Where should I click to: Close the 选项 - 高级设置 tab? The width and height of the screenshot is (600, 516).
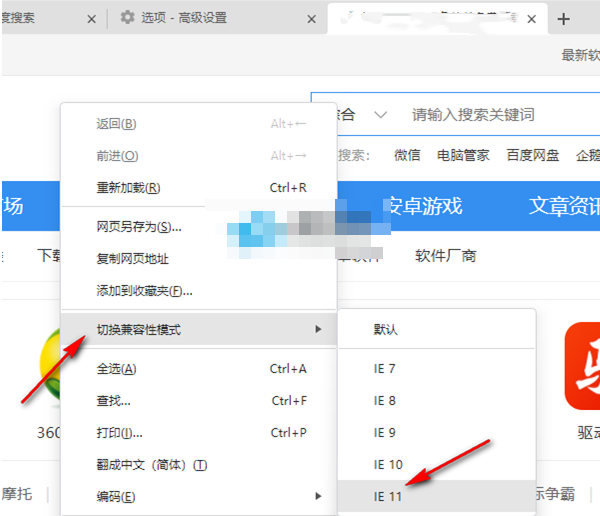(x=312, y=19)
